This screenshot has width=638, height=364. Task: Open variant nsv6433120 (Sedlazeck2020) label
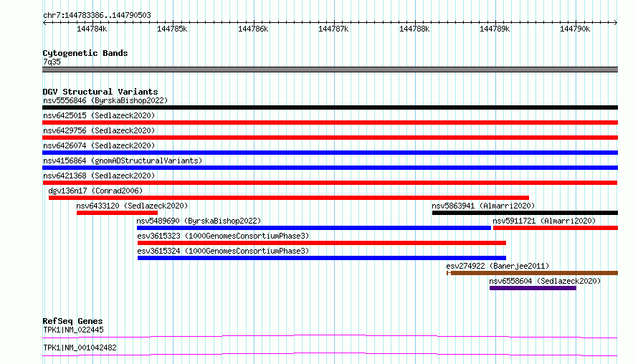[132, 206]
